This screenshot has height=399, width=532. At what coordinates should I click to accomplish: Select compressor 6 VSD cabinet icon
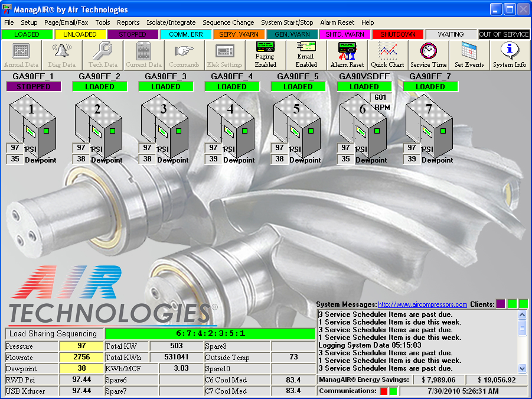tap(363, 126)
